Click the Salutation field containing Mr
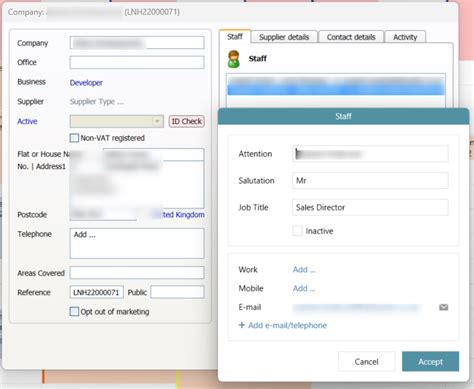This screenshot has width=474, height=389. 370,181
